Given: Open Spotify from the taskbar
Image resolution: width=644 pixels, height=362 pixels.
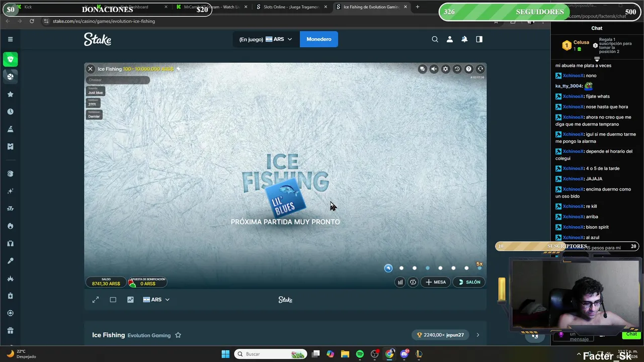Looking at the screenshot, I should coord(360,354).
